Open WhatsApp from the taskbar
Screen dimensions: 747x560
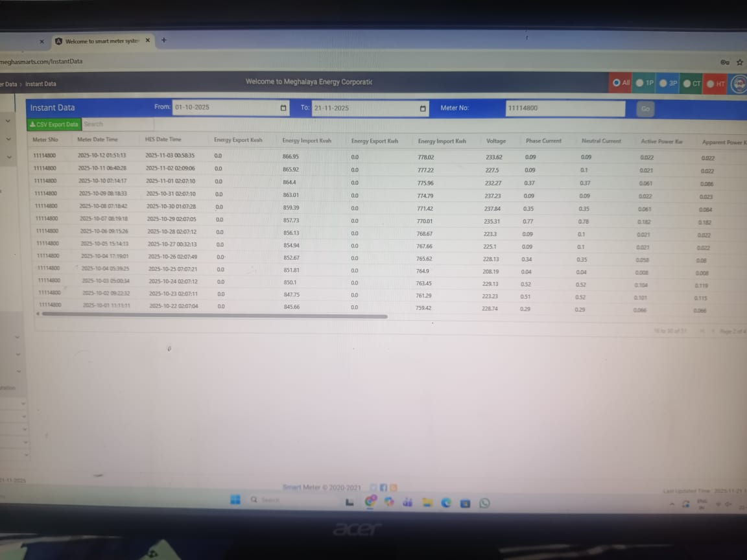point(484,504)
